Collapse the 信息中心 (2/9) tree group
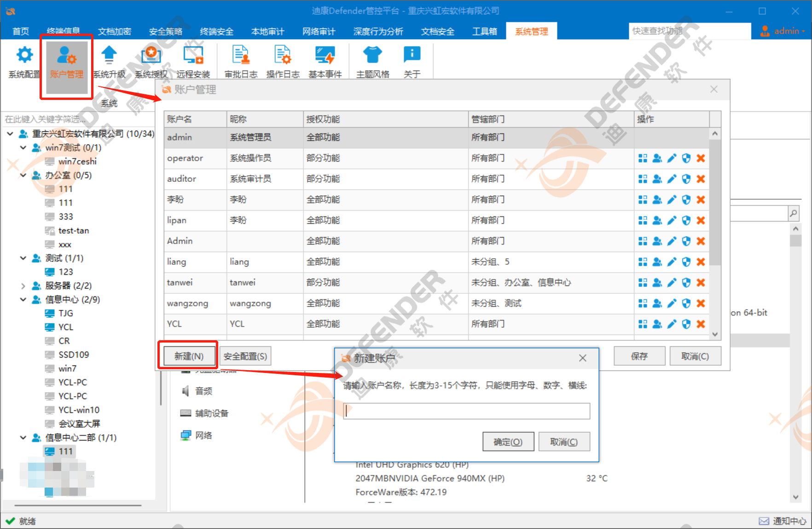The height and width of the screenshot is (529, 812). (23, 300)
